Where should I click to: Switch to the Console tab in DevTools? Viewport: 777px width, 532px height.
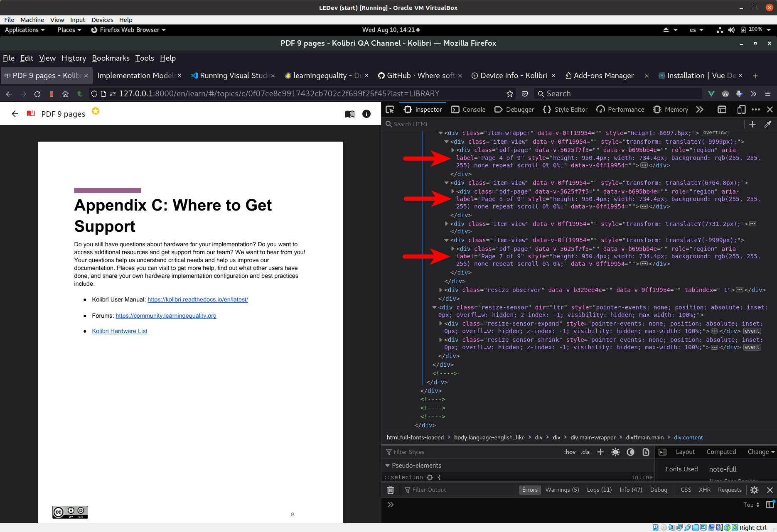coord(468,109)
